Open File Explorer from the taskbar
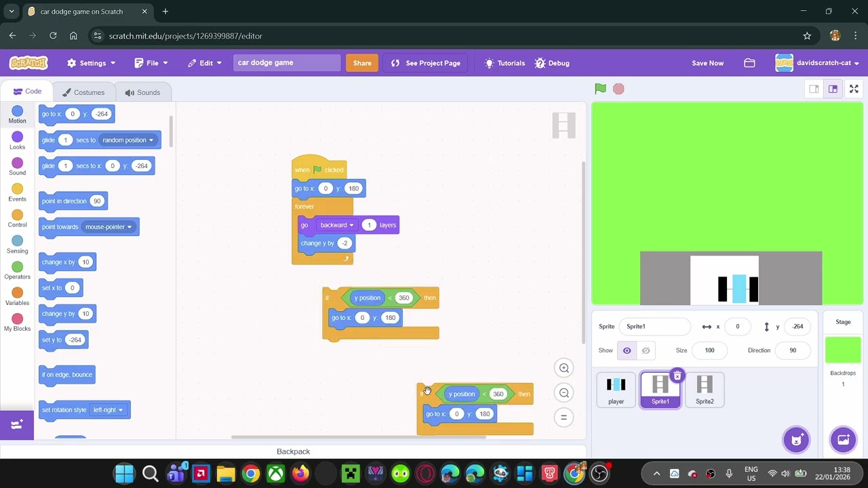 pos(226,473)
